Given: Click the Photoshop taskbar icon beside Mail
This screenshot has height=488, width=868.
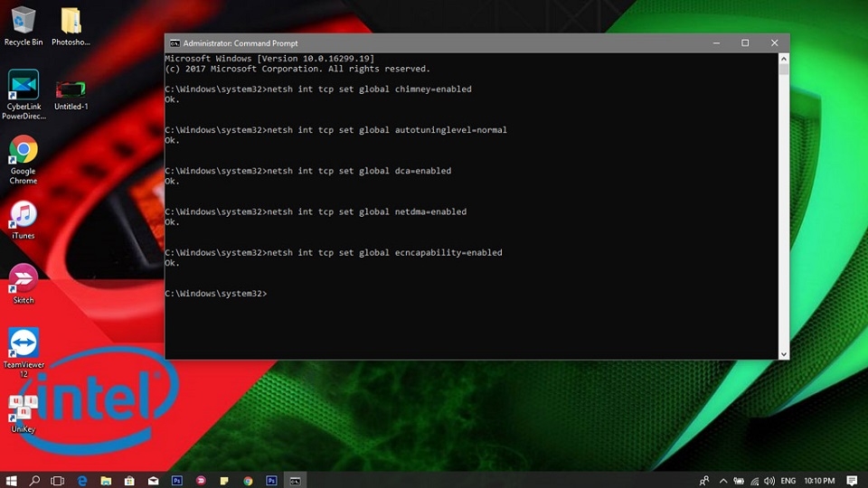Looking at the screenshot, I should point(177,480).
